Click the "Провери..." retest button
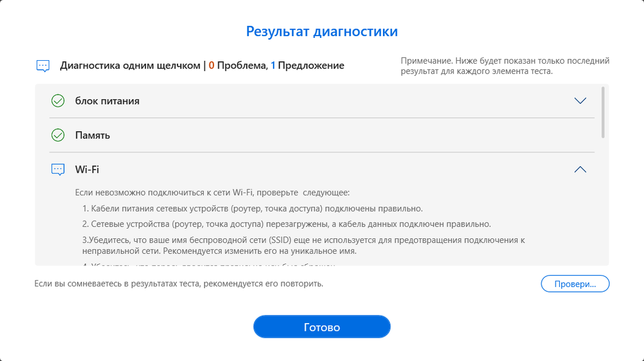Screen dimensions: 644x361 575,283
